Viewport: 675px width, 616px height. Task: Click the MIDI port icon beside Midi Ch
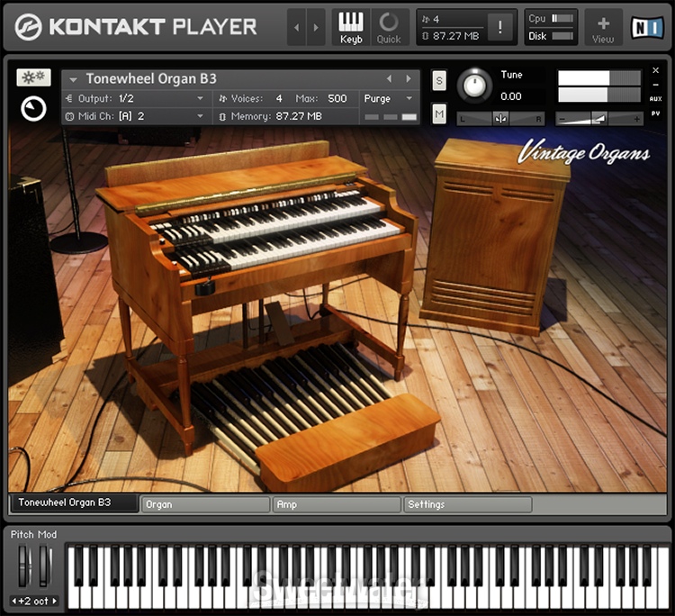69,116
